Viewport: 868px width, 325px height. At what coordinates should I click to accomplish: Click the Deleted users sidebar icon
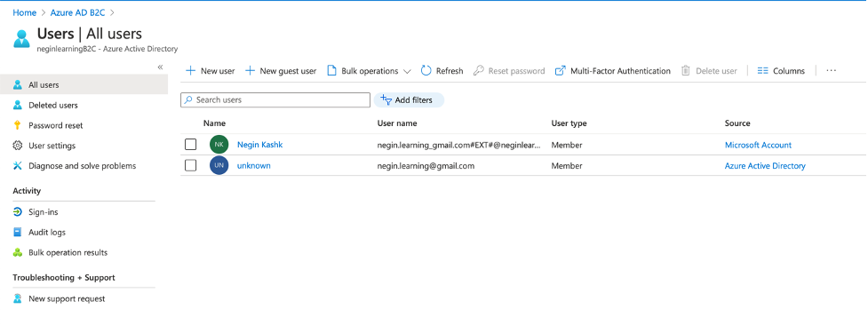pos(18,105)
